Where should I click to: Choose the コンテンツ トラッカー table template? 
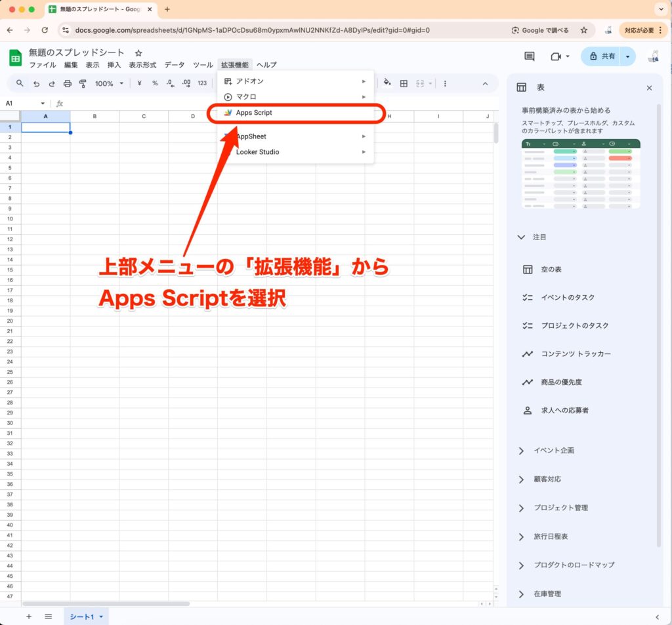click(x=576, y=354)
